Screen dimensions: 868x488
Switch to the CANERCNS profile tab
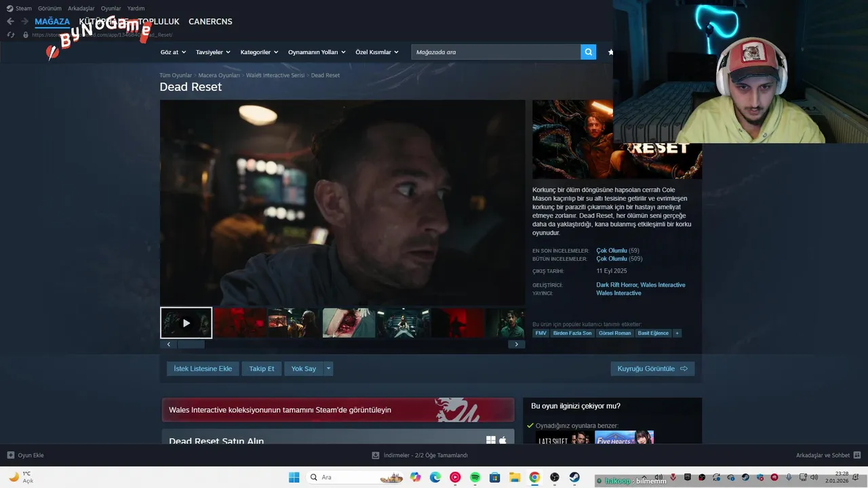pyautogui.click(x=210, y=22)
